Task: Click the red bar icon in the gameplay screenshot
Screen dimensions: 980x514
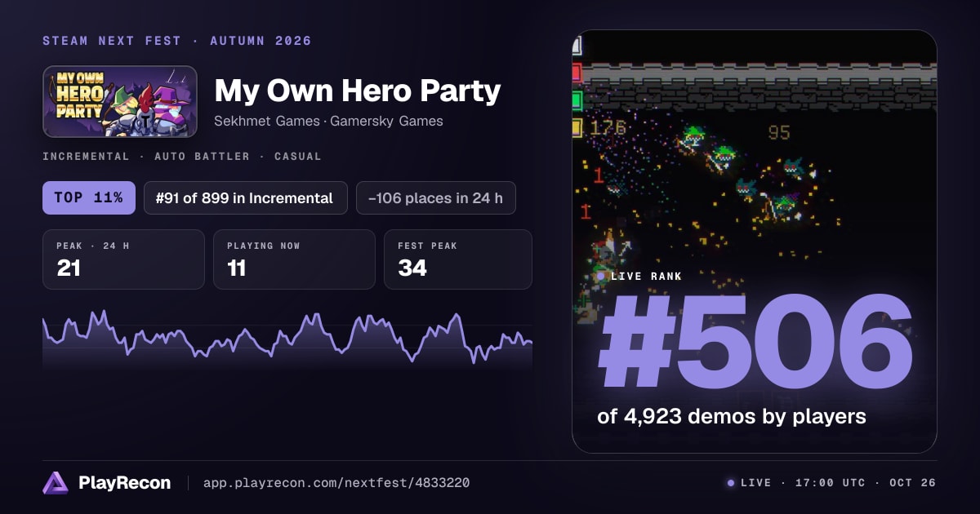Action: (577, 73)
